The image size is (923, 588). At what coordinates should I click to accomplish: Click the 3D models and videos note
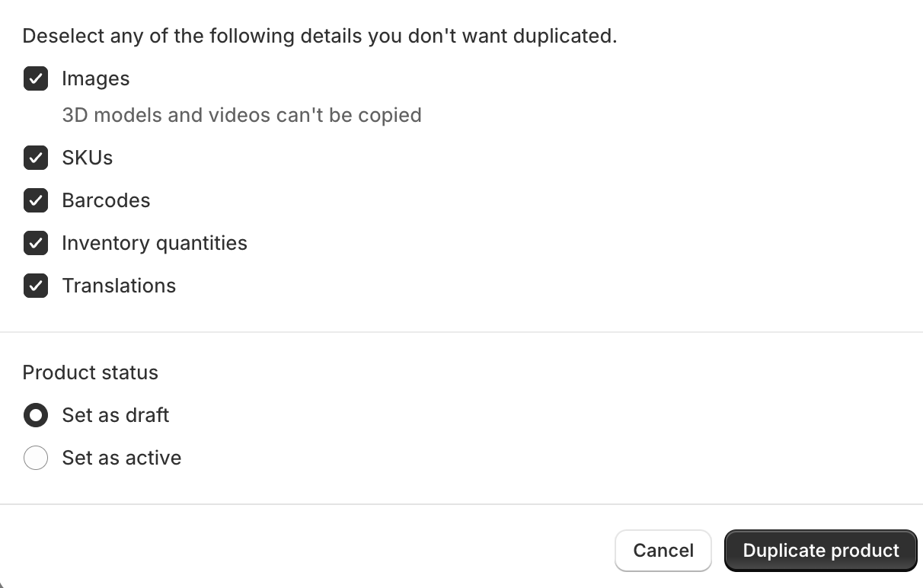coord(241,115)
